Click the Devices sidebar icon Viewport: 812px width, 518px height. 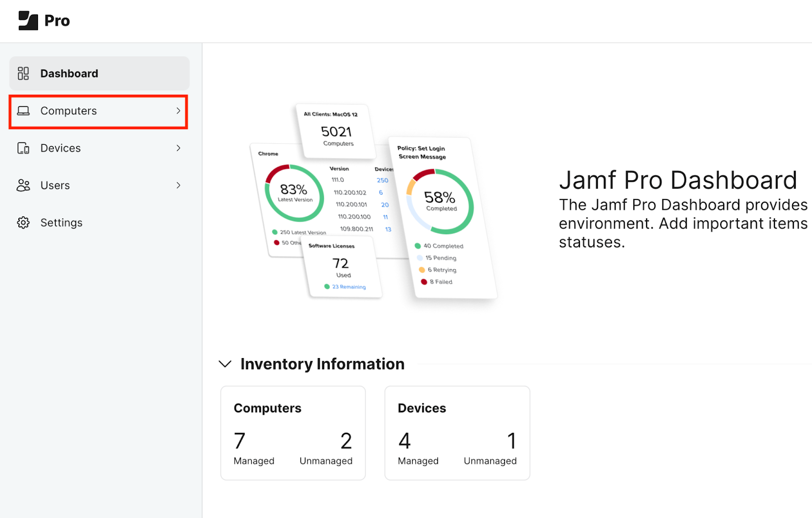(x=23, y=148)
